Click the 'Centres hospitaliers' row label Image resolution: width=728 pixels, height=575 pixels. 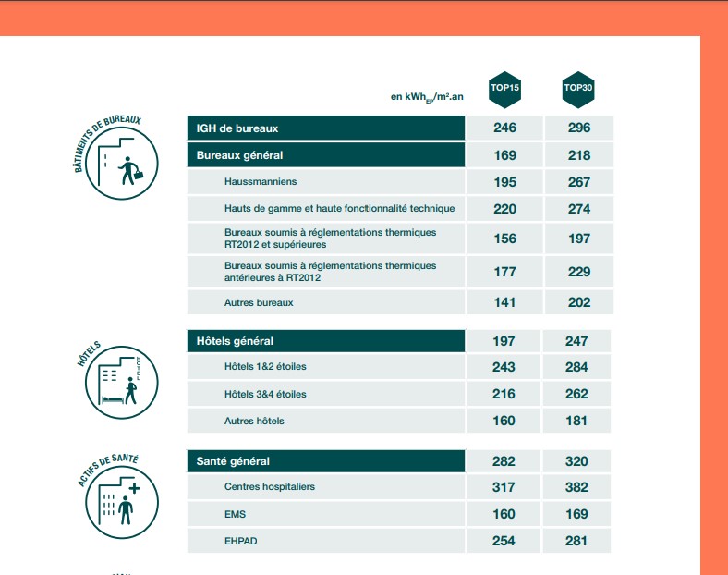click(x=269, y=487)
